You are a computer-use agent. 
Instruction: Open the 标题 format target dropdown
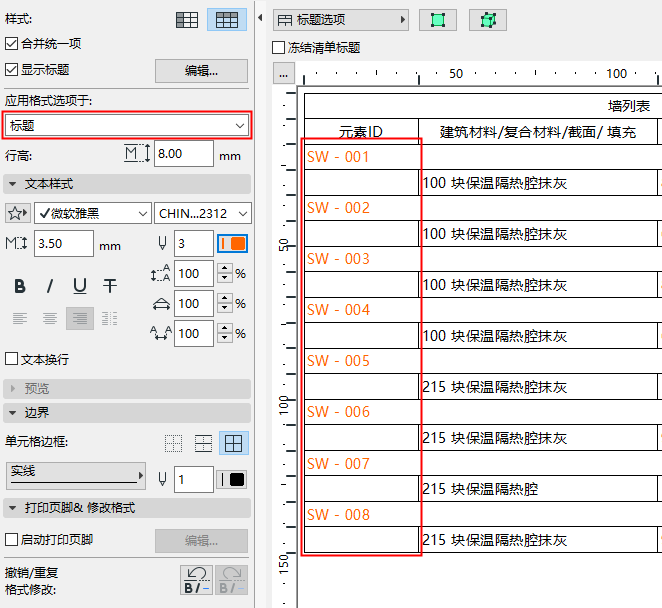point(127,125)
